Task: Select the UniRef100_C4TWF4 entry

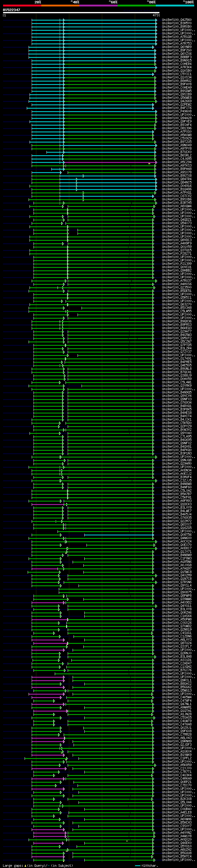Action: pyautogui.click(x=176, y=700)
